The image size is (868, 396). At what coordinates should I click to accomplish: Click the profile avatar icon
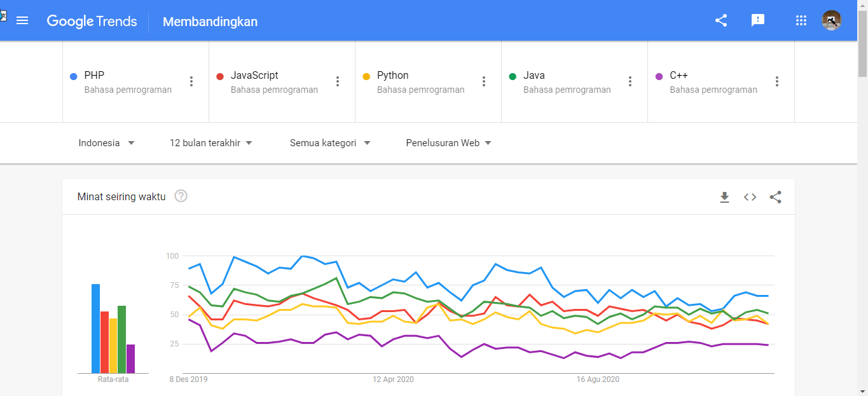pyautogui.click(x=832, y=20)
